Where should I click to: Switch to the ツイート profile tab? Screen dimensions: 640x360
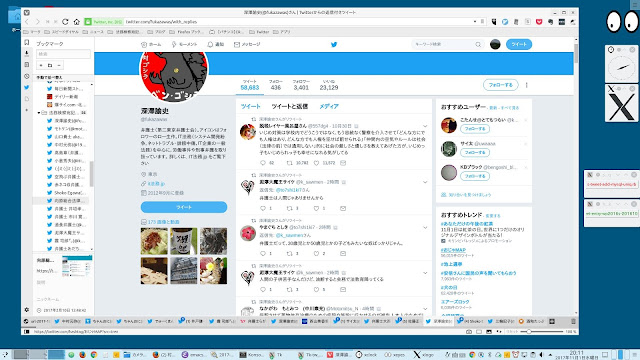coord(250,106)
